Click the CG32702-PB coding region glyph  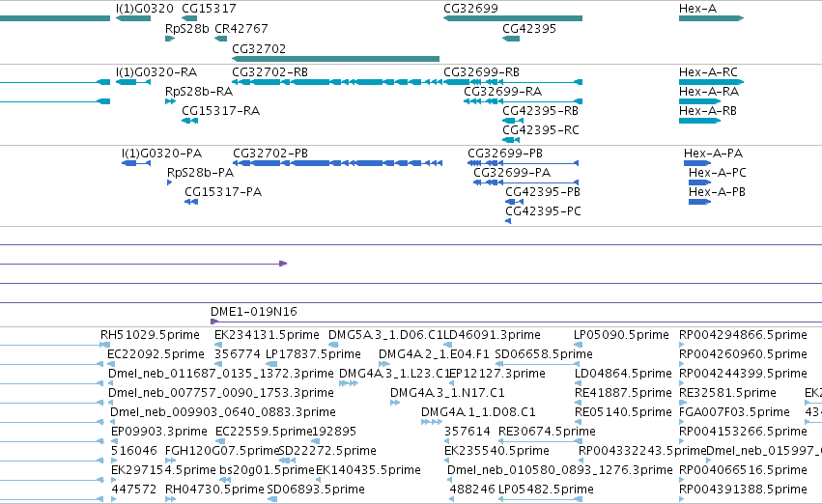pyautogui.click(x=338, y=163)
